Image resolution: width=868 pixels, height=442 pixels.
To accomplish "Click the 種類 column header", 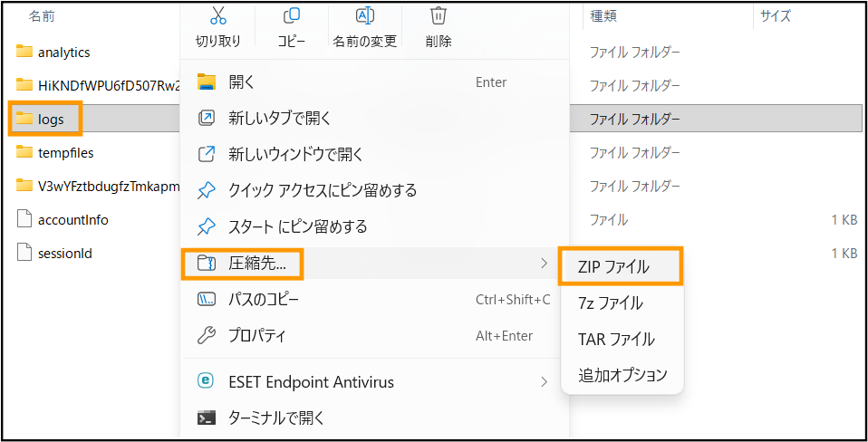I will [x=604, y=16].
